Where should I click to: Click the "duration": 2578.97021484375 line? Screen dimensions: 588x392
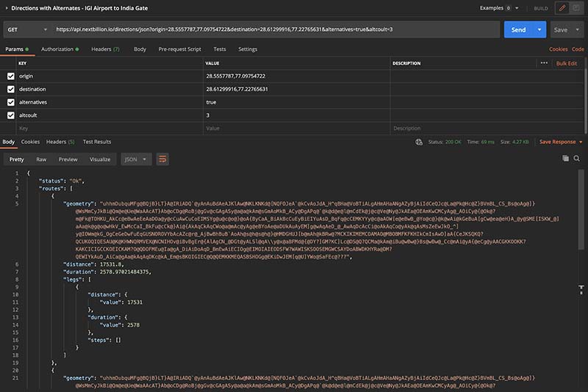[x=107, y=272]
